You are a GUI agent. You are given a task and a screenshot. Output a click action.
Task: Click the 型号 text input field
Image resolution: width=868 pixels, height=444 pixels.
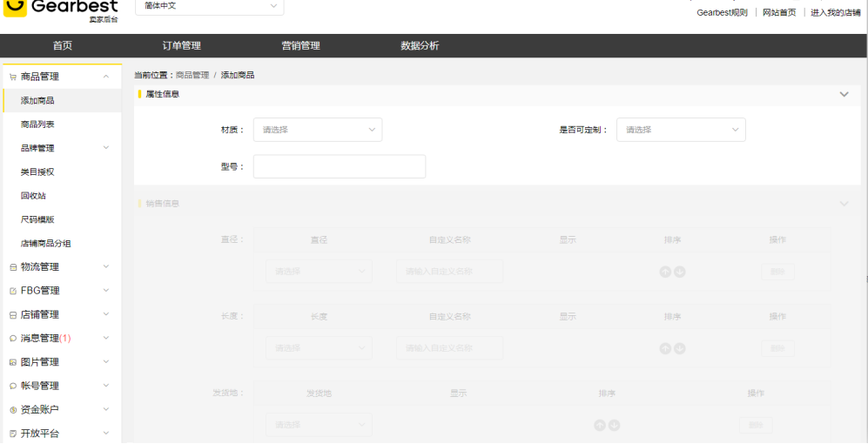coord(340,166)
